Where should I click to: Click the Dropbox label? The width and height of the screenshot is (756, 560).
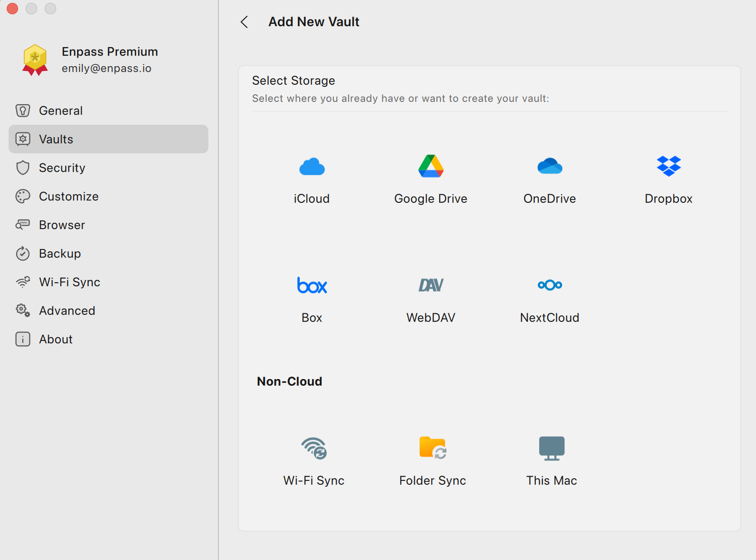(x=669, y=199)
